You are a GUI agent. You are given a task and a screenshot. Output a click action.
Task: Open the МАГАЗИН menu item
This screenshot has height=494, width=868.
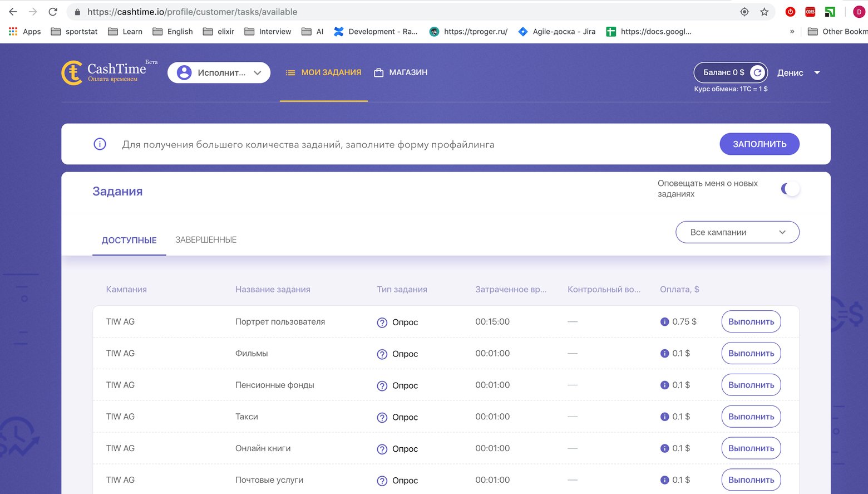point(401,72)
